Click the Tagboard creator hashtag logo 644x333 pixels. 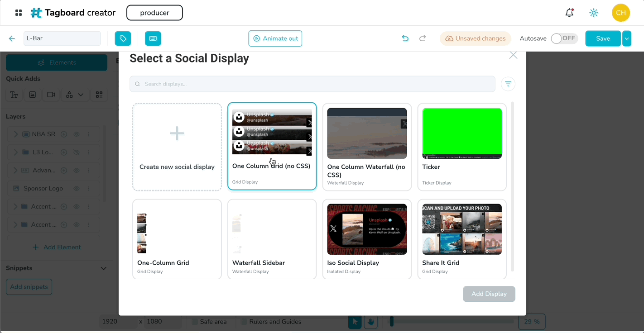point(36,13)
